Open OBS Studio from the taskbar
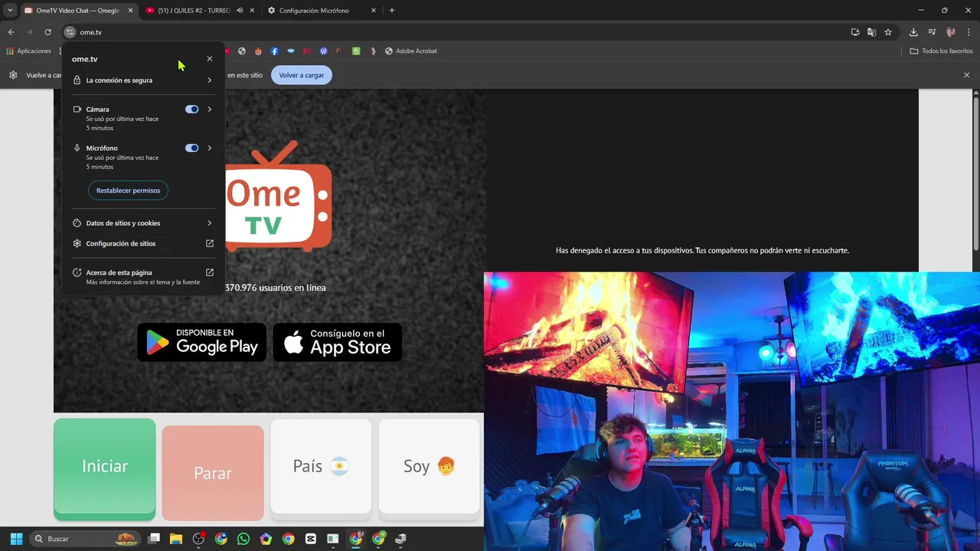The height and width of the screenshot is (551, 980). (198, 539)
